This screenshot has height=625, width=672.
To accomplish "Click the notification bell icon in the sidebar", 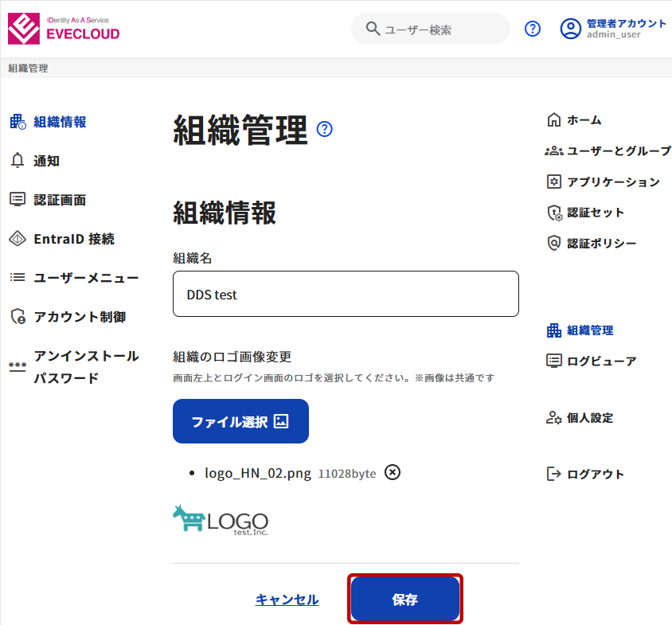I will click(18, 161).
